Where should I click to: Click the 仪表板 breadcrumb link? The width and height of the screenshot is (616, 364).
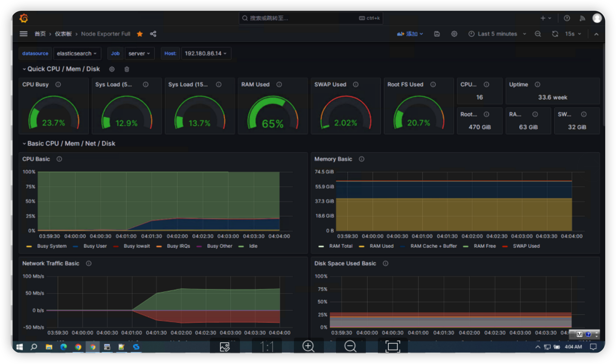pyautogui.click(x=63, y=34)
